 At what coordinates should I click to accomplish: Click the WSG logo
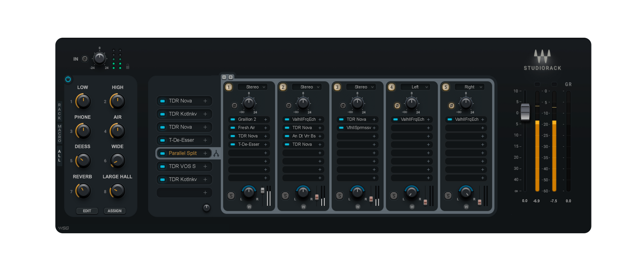point(64,228)
